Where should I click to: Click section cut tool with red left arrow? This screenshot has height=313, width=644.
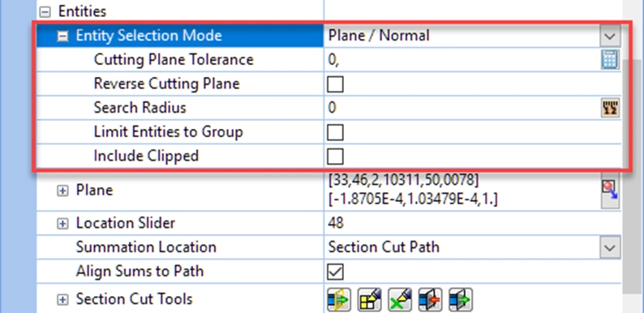click(x=430, y=299)
